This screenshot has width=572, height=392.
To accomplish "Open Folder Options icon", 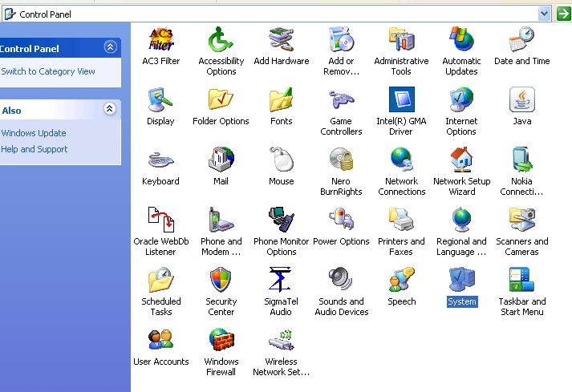I will (x=221, y=99).
